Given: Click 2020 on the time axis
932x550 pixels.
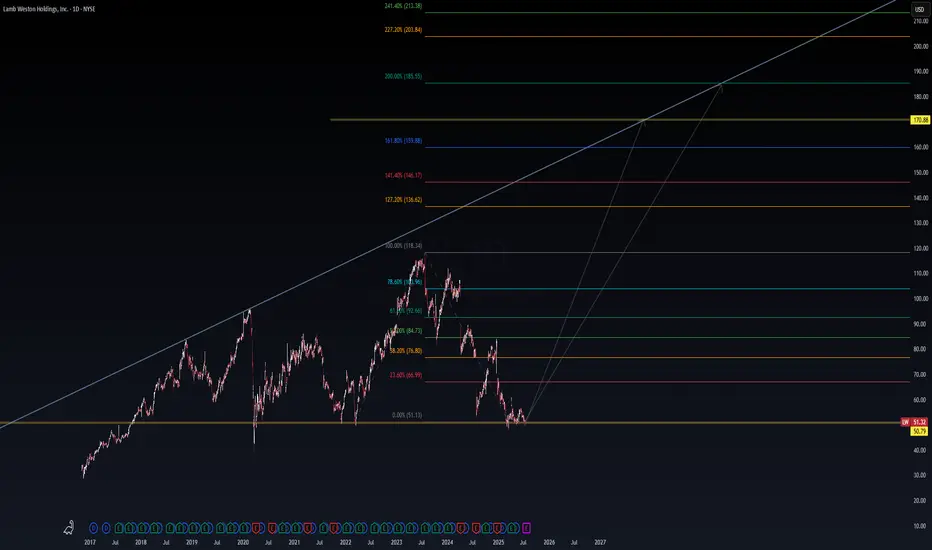Looking at the screenshot, I should (x=243, y=542).
